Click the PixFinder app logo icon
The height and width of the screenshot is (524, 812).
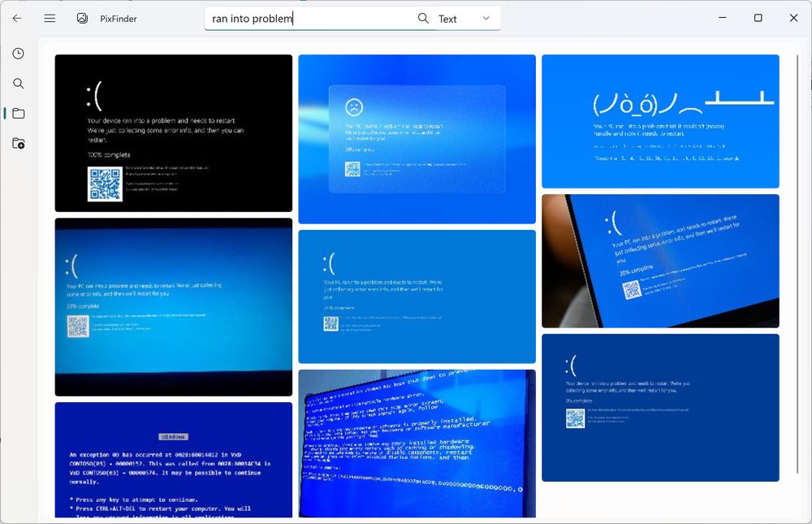pyautogui.click(x=82, y=18)
